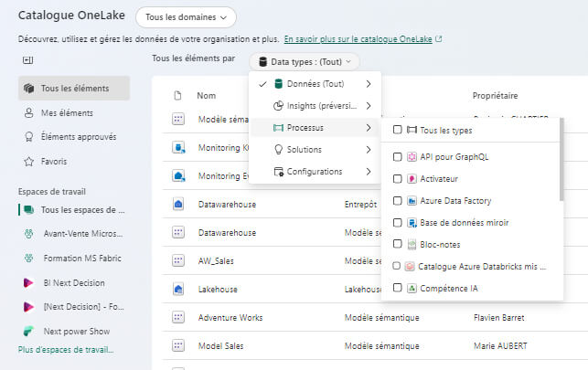Click the AW_Sales semantic model icon
Viewport: 588px width, 370px height.
point(178,260)
